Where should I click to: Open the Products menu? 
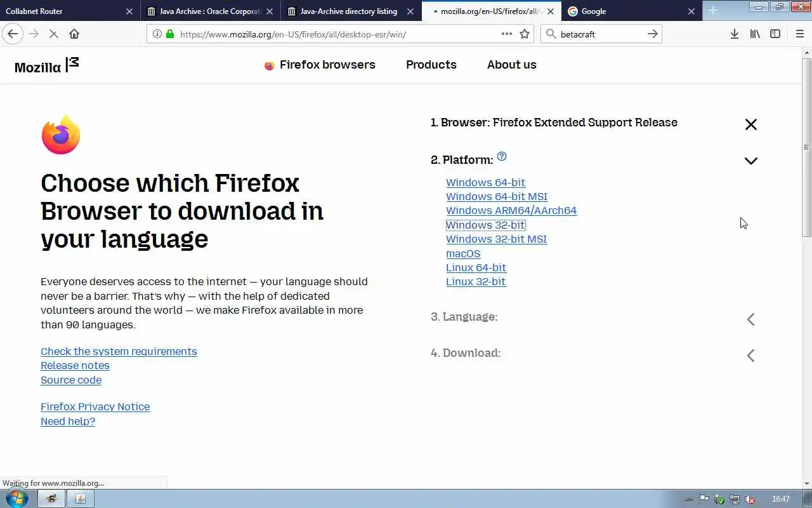(x=431, y=65)
